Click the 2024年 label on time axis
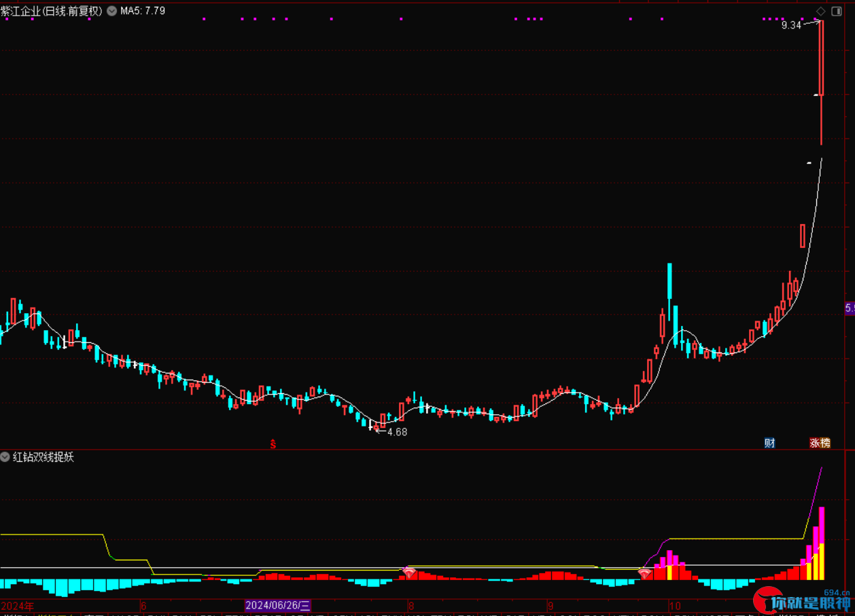Viewport: 855px width, 616px height. coord(18,605)
